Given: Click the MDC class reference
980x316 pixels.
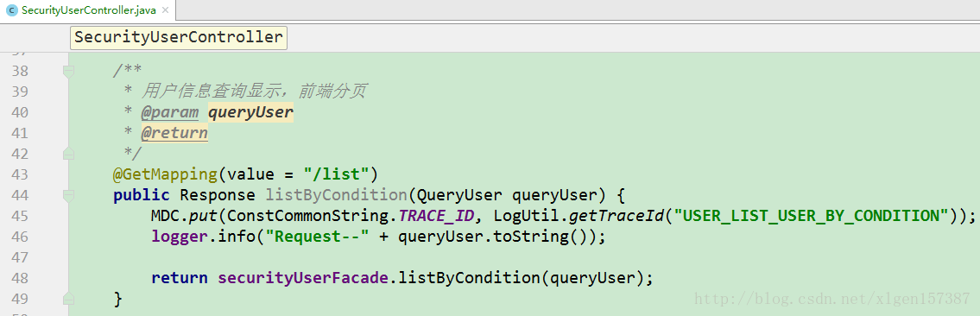Looking at the screenshot, I should [165, 216].
